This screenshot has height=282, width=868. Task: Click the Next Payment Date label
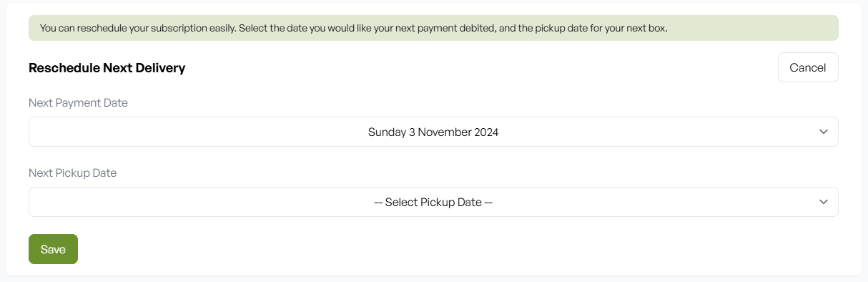tap(78, 102)
